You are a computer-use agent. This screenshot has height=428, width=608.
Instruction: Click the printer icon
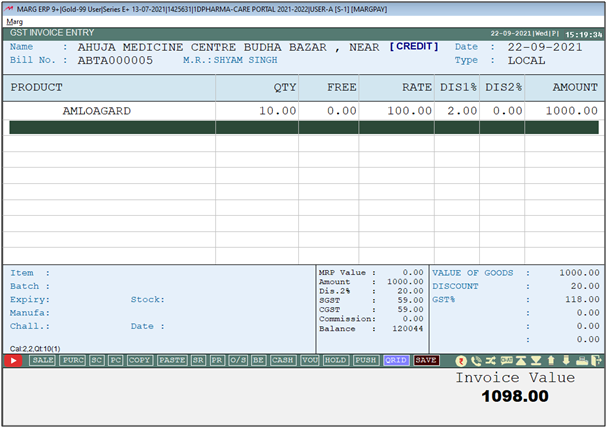[582, 361]
